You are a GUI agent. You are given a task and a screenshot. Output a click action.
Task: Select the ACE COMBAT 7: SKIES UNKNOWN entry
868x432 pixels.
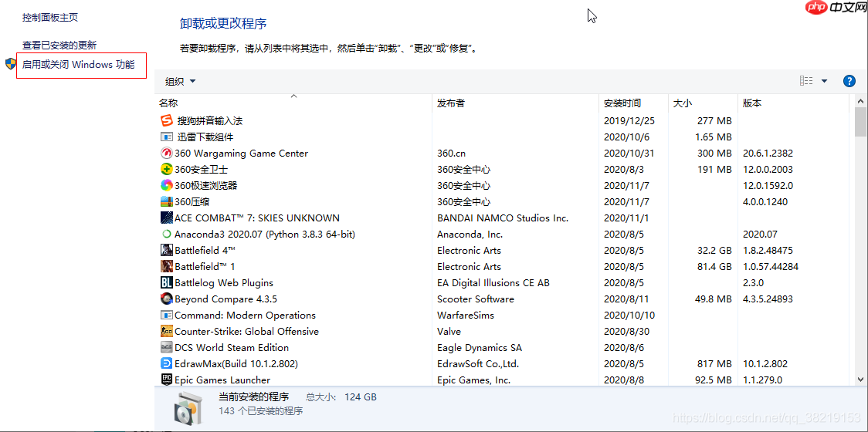point(257,218)
